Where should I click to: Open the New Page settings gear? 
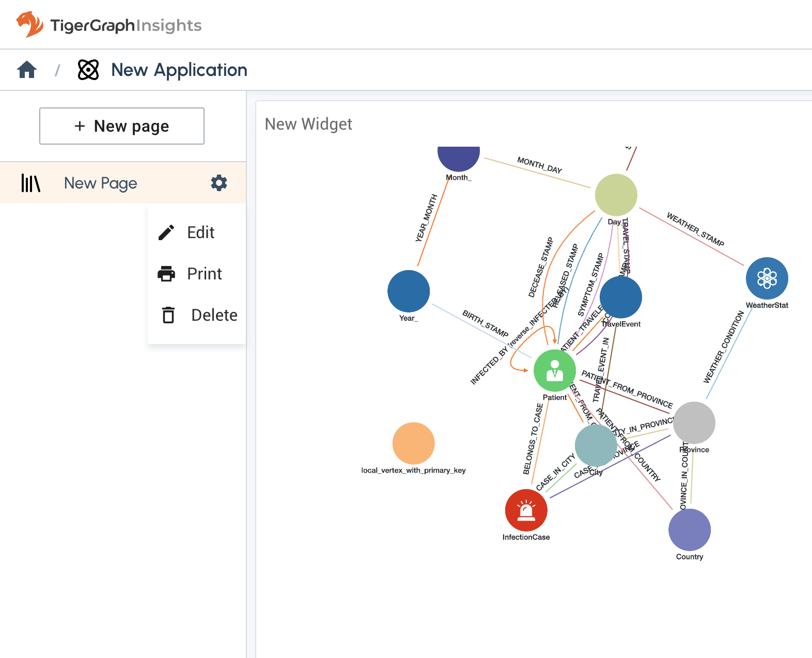click(219, 183)
